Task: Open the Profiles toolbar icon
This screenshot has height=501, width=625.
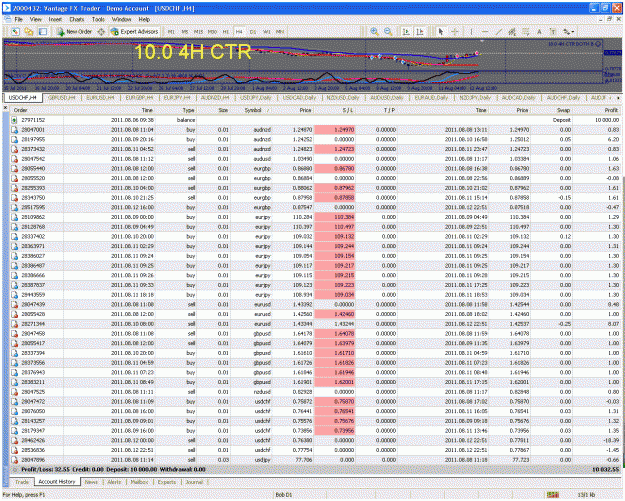Action: (29, 31)
